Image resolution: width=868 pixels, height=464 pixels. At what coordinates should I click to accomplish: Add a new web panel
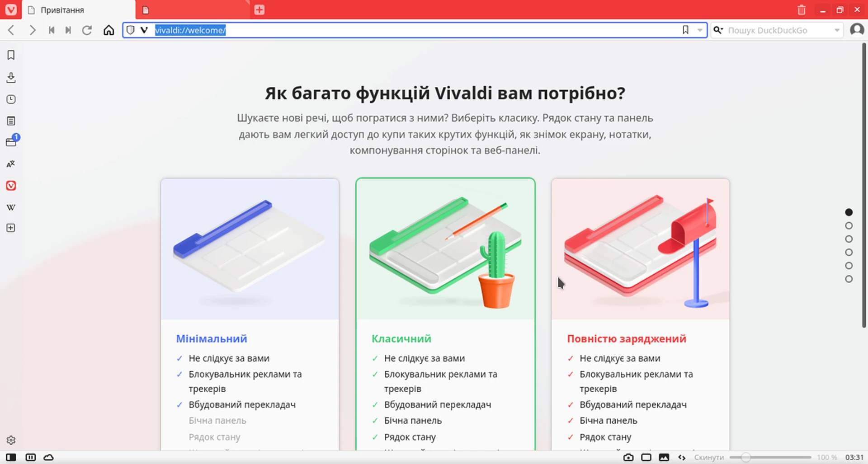(11, 228)
